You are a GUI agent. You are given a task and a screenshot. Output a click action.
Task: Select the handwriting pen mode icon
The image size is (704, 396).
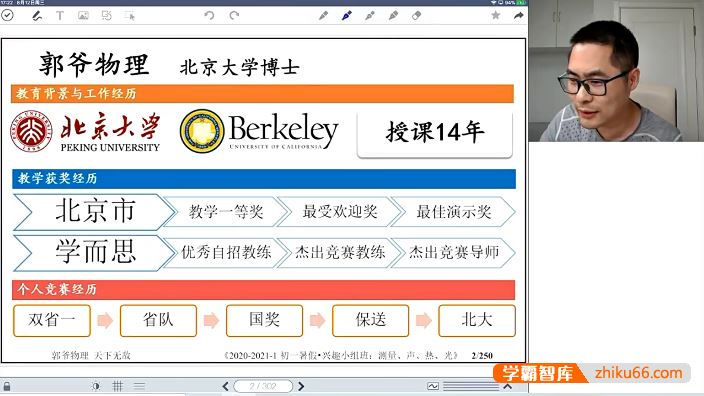pyautogui.click(x=37, y=16)
